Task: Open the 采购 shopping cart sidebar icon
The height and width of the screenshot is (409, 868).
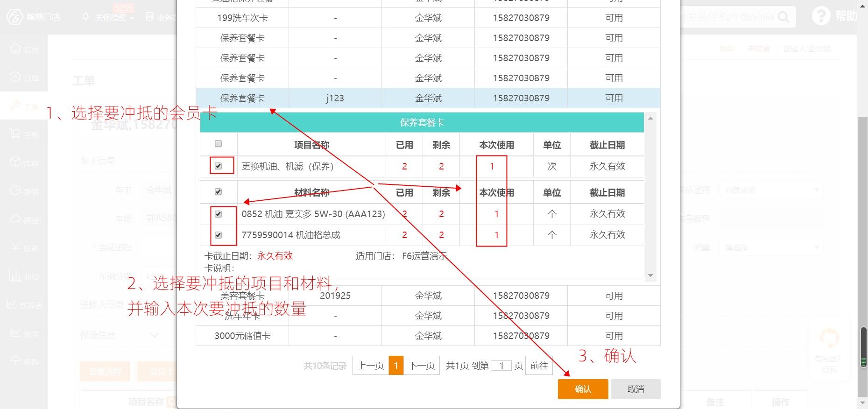Action: 15,134
